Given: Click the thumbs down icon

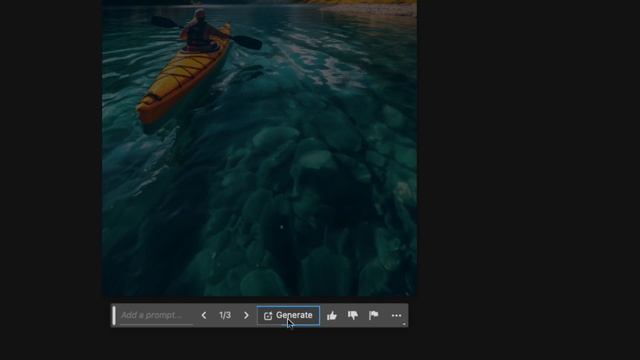Looking at the screenshot, I should click(x=353, y=315).
